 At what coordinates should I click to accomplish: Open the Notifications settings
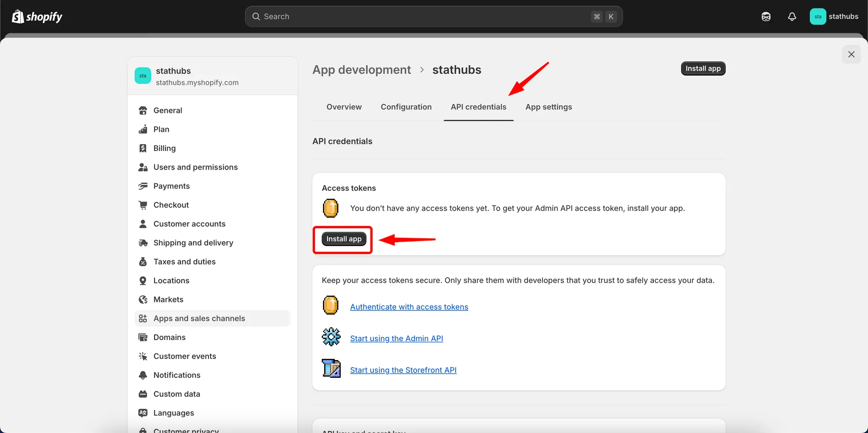tap(212, 375)
